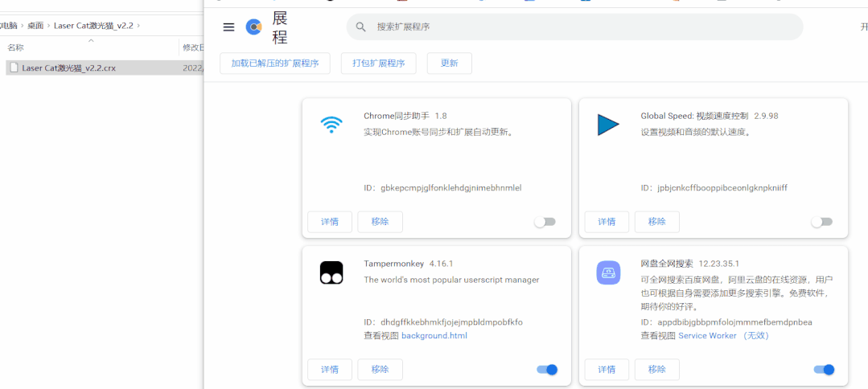Click the Chrome extensions logo icon
This screenshot has height=389, width=868.
[x=253, y=27]
